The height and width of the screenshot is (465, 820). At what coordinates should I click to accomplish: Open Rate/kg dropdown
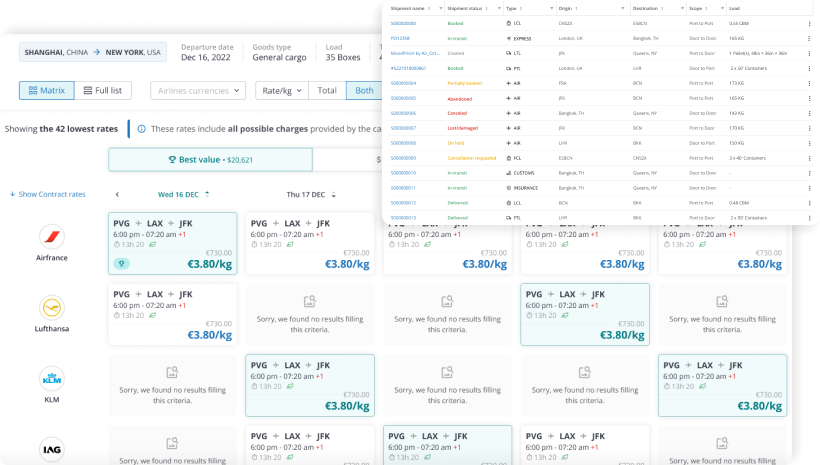tap(282, 90)
